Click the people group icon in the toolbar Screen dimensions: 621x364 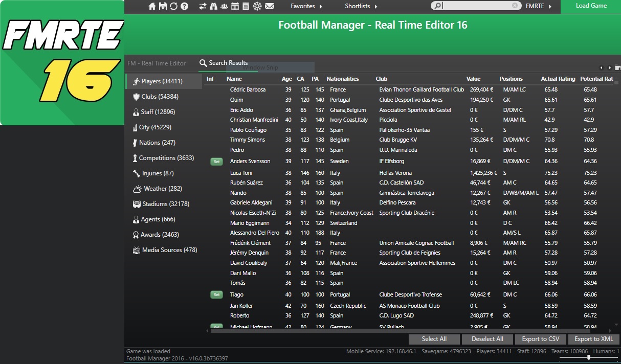pos(225,6)
